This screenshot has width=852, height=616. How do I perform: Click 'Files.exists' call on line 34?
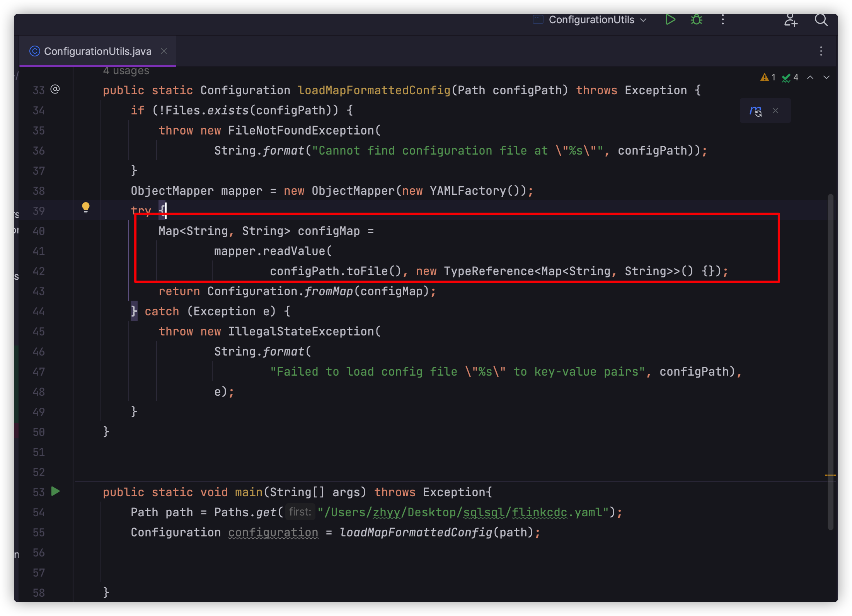pyautogui.click(x=207, y=111)
